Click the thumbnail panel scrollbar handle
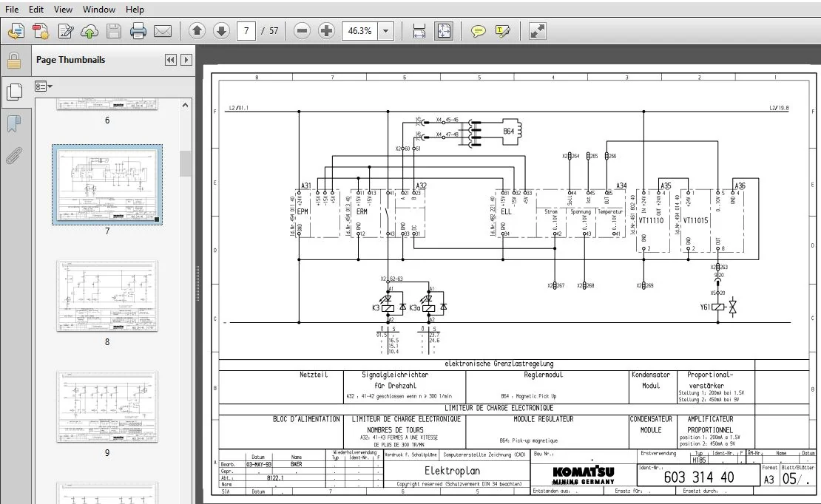This screenshot has width=821, height=504. click(x=185, y=164)
